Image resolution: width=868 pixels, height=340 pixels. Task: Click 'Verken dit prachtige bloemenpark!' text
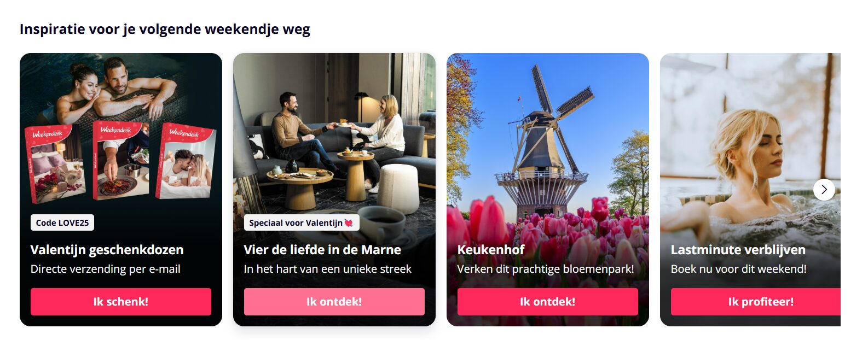pyautogui.click(x=546, y=269)
